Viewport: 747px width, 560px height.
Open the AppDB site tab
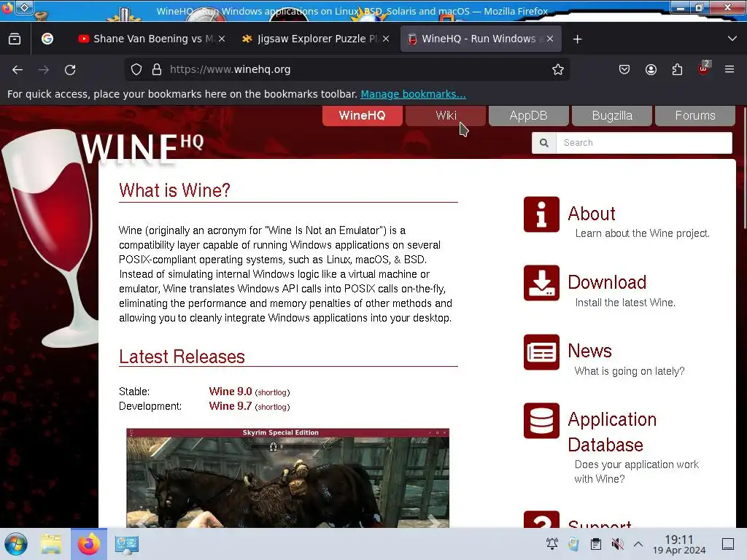coord(528,116)
